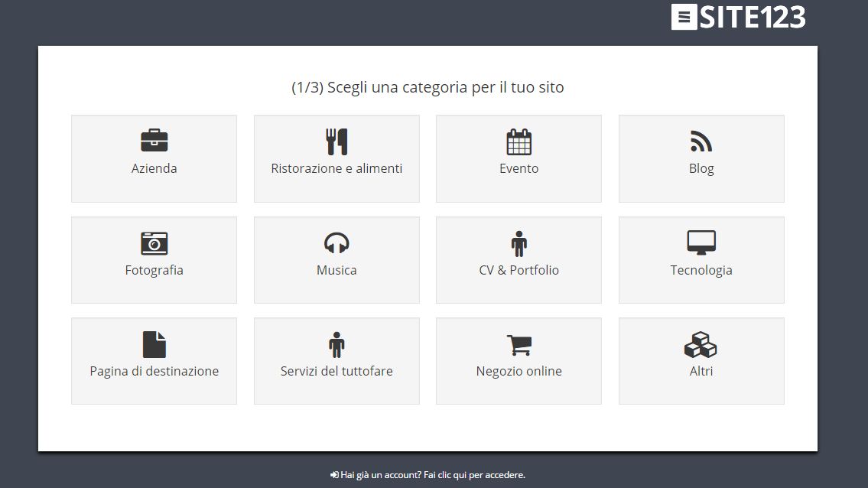Viewport: 868px width, 488px height.
Task: Click the "Tecnologia" category label
Action: click(701, 270)
